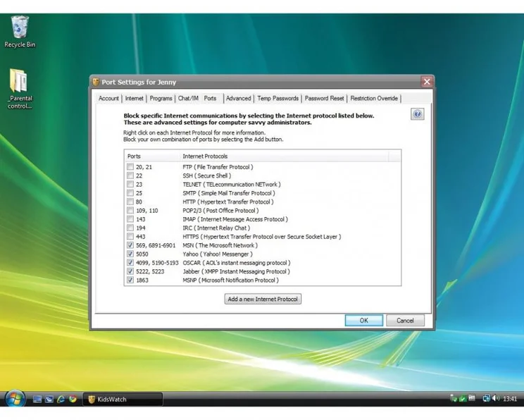Click the help question mark icon
The image size is (524, 420).
coord(417,114)
